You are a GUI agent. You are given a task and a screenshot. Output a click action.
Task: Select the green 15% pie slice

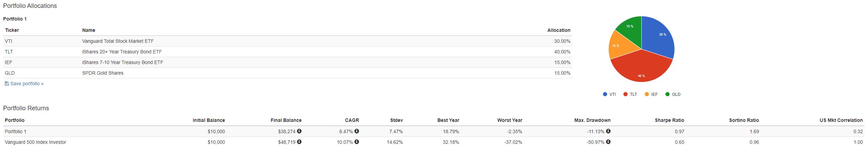[x=631, y=28]
